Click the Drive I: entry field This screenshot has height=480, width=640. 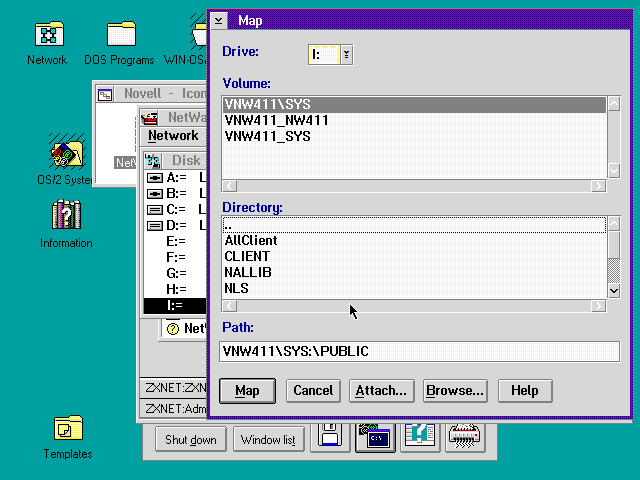point(324,54)
